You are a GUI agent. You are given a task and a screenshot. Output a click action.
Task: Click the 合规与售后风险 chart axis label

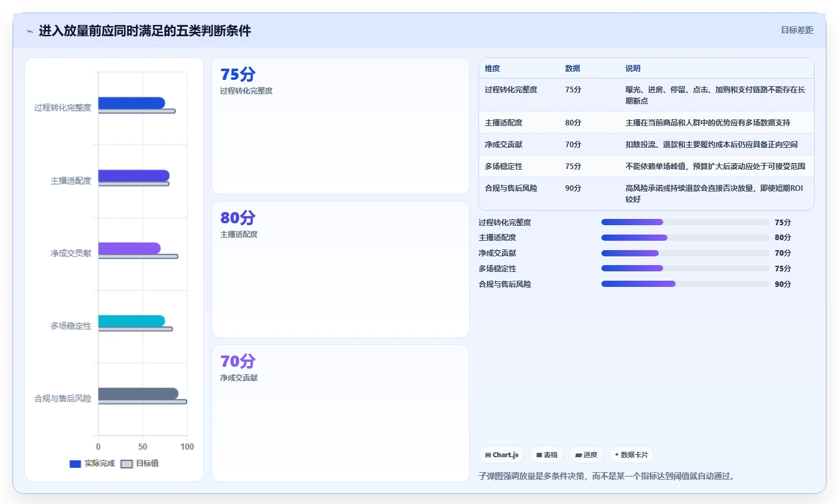point(62,399)
